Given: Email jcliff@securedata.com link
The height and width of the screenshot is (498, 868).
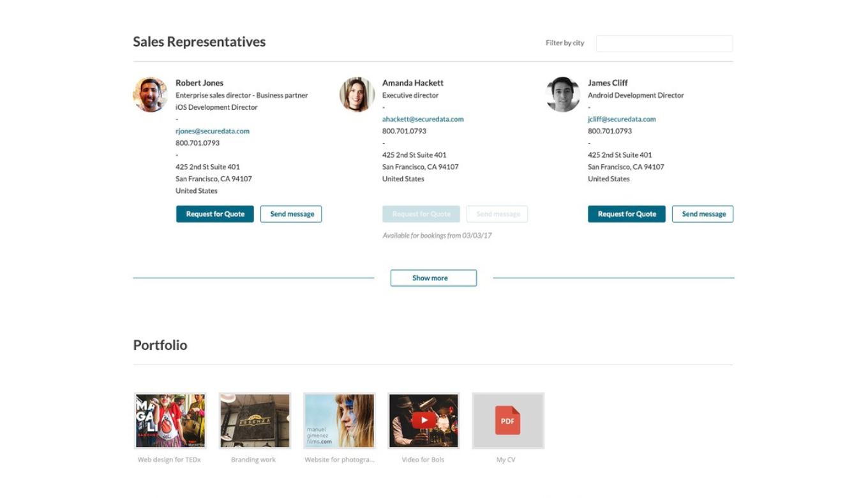Looking at the screenshot, I should pos(622,119).
